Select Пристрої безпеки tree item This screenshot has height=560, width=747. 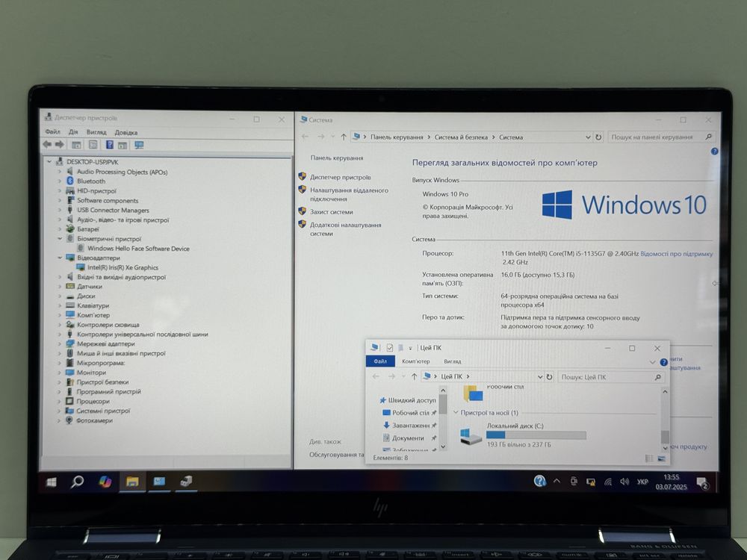[102, 382]
